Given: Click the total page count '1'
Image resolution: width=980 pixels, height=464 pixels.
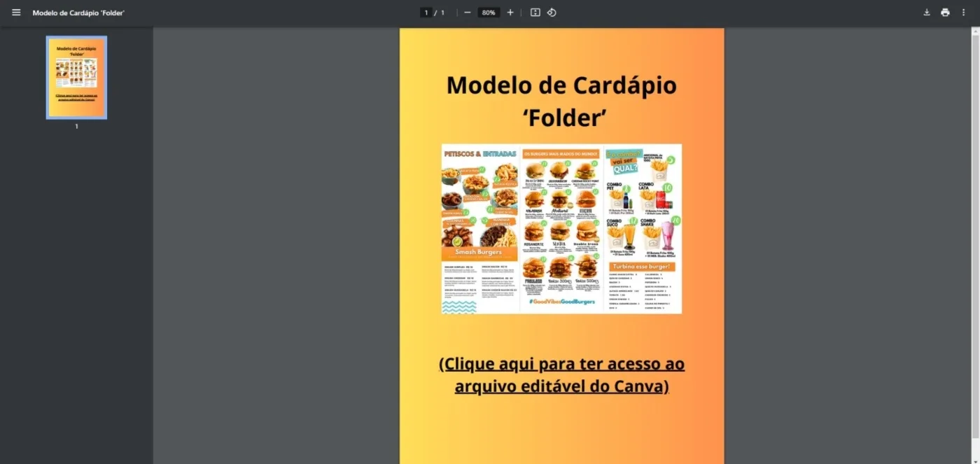Looking at the screenshot, I should (442, 13).
